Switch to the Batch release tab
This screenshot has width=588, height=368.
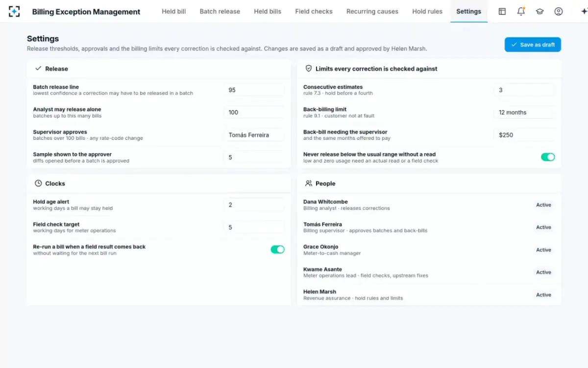[x=220, y=11]
